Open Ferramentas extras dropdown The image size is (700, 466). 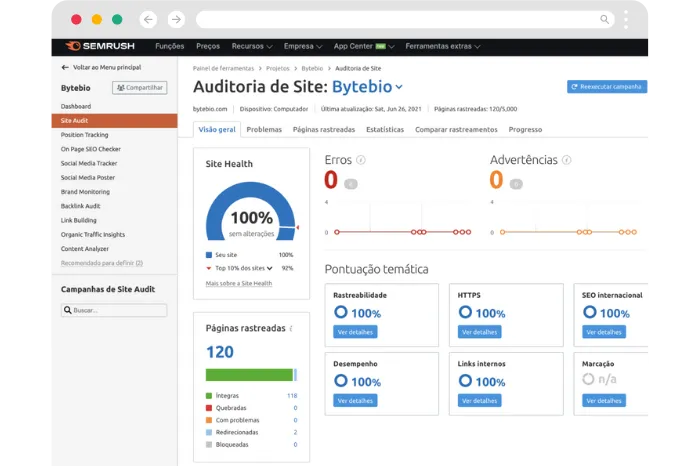442,46
